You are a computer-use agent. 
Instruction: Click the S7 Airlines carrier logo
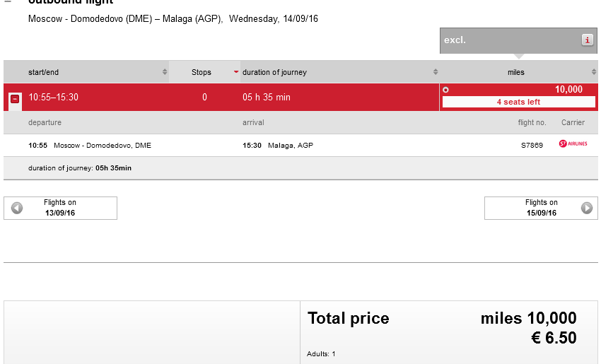573,143
